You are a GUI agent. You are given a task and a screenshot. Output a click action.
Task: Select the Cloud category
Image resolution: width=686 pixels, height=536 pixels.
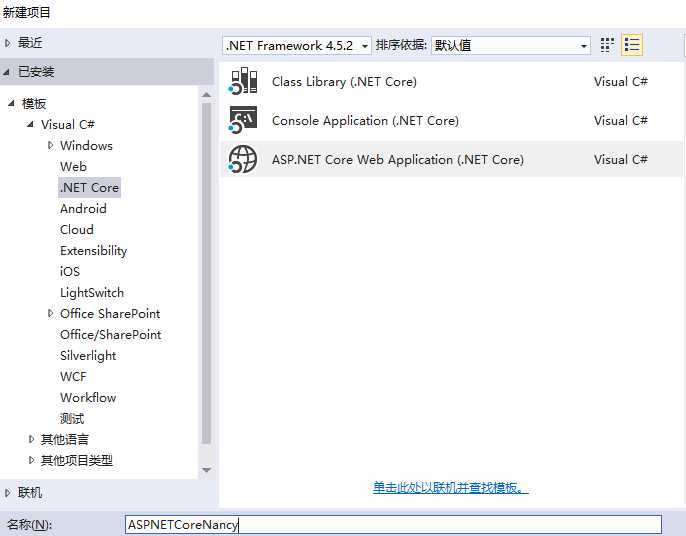pyautogui.click(x=77, y=230)
